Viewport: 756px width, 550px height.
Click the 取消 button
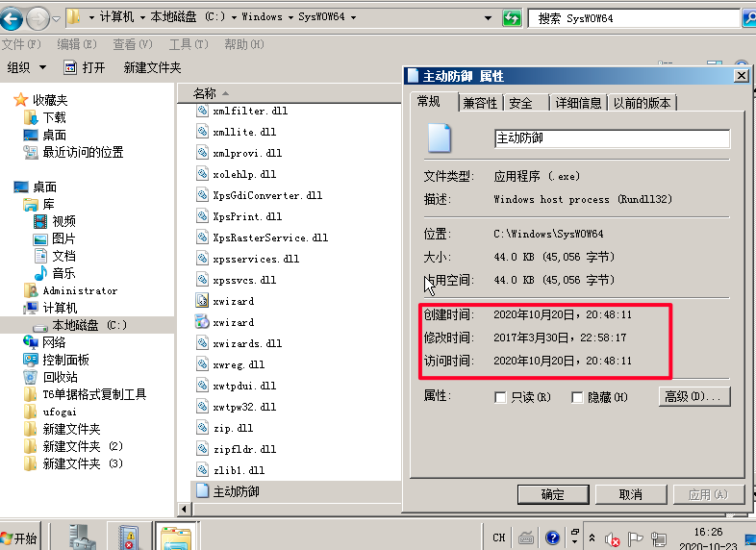point(631,494)
